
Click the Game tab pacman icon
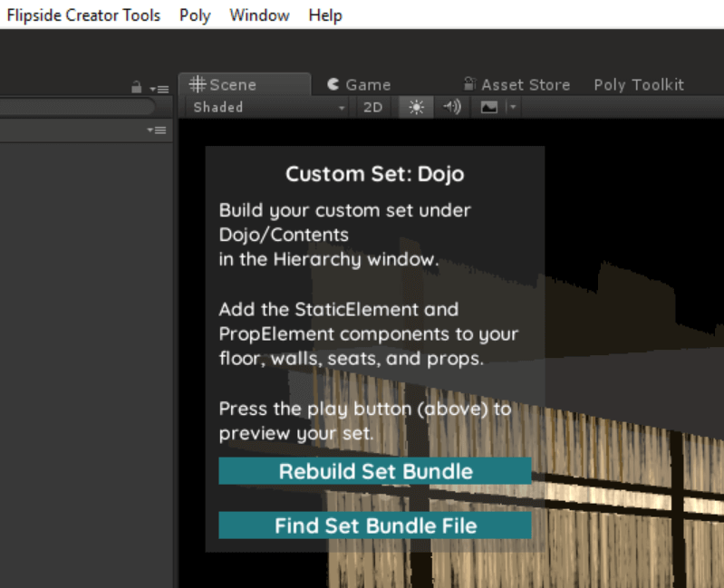[333, 84]
